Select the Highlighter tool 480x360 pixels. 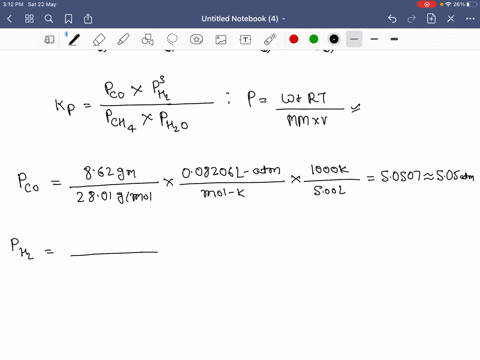tap(123, 40)
